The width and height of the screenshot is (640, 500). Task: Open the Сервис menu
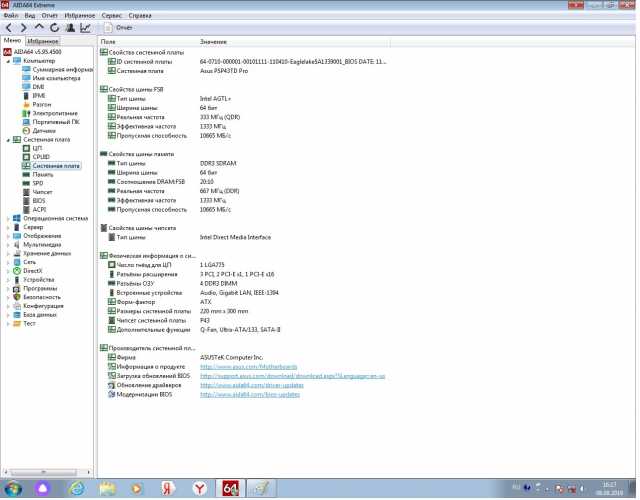pyautogui.click(x=111, y=16)
